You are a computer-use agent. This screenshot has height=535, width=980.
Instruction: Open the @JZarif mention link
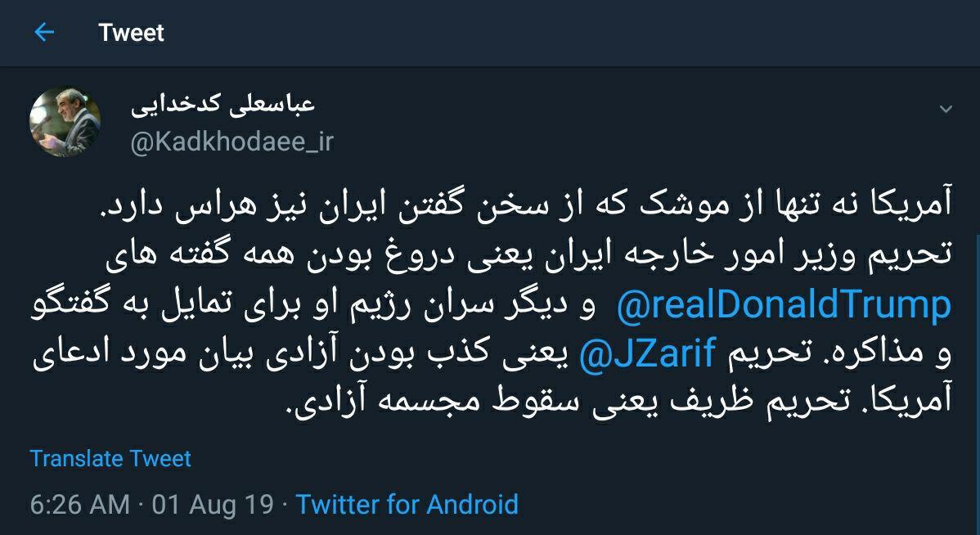[647, 353]
